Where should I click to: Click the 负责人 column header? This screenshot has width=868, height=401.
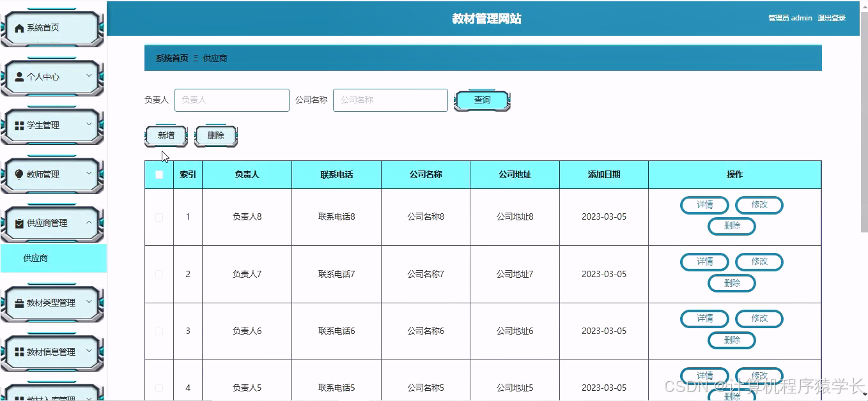[247, 174]
